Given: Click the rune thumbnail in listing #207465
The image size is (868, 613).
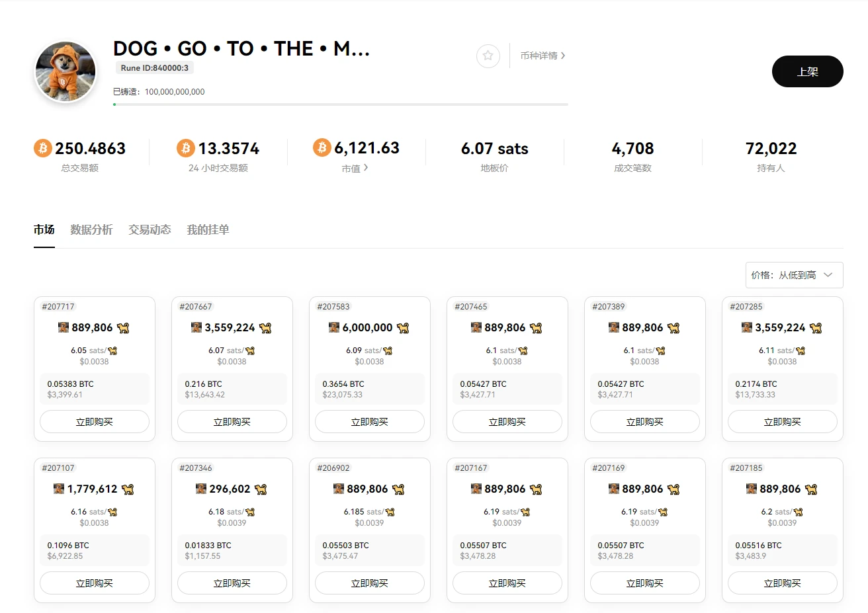Looking at the screenshot, I should click(x=476, y=327).
